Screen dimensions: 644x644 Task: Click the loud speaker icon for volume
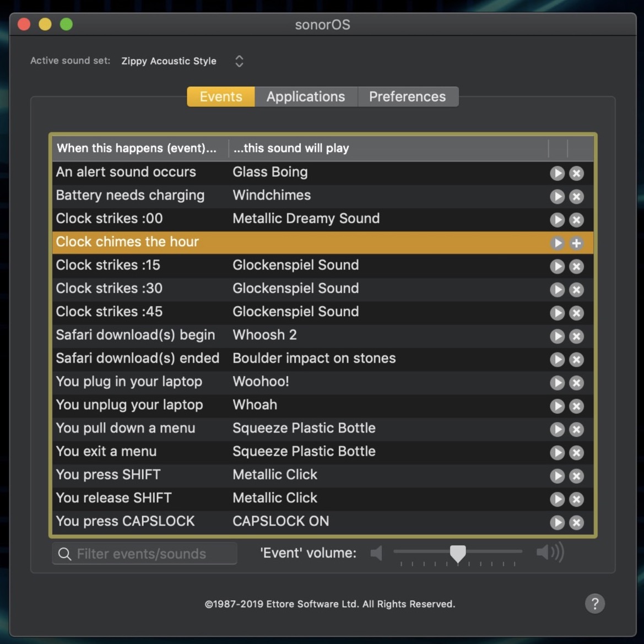click(549, 552)
